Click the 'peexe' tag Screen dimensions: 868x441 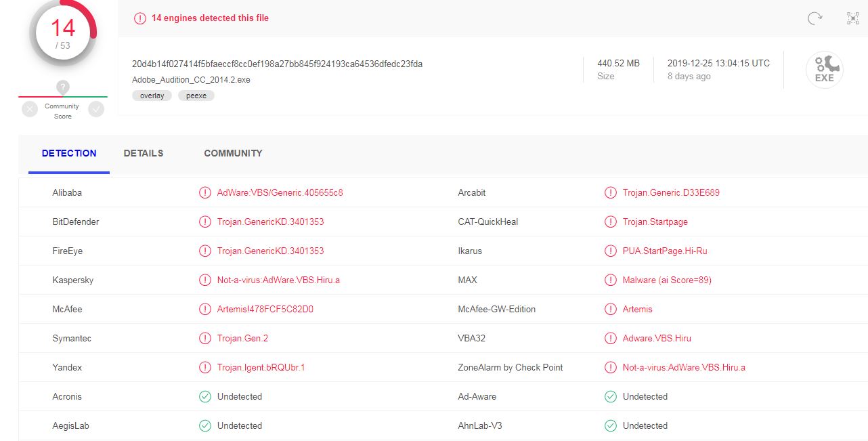point(196,96)
